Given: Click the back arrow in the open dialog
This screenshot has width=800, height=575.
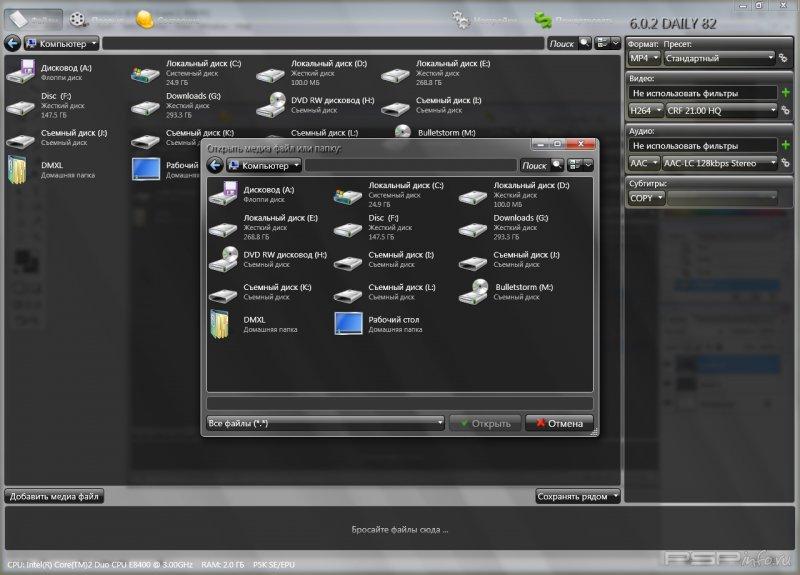Looking at the screenshot, I should click(x=215, y=165).
